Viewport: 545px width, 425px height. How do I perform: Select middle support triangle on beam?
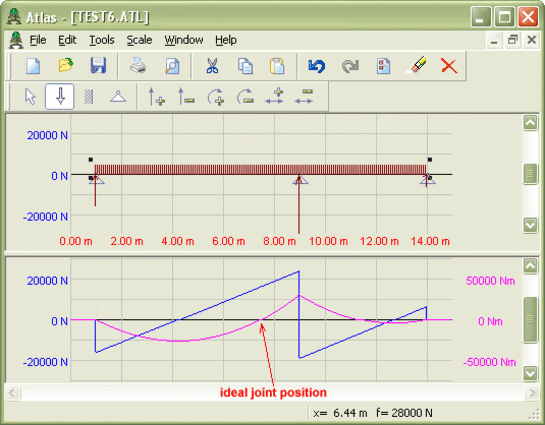[300, 180]
